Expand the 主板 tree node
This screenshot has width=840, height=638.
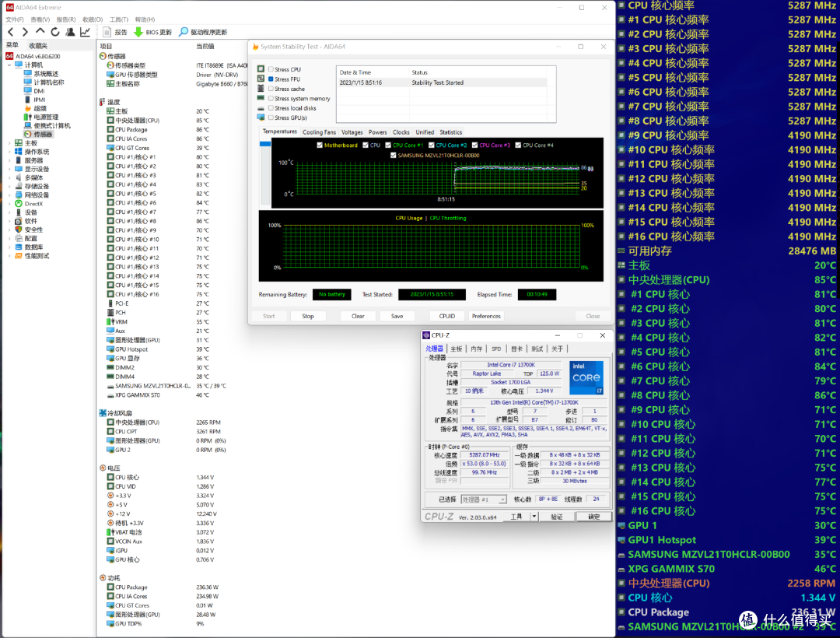click(9, 143)
